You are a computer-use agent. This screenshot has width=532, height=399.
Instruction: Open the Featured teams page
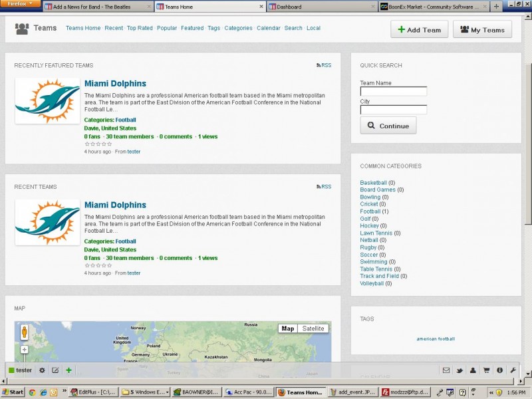(192, 28)
